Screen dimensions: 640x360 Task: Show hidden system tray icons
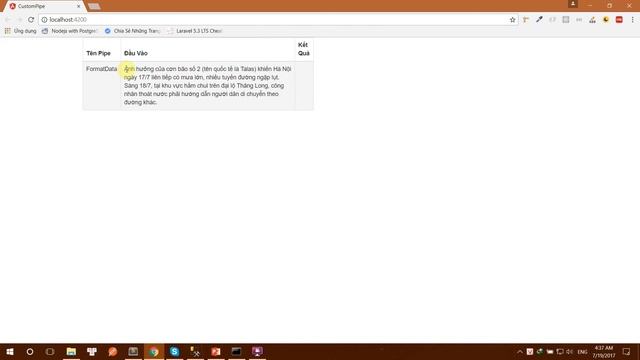point(520,352)
